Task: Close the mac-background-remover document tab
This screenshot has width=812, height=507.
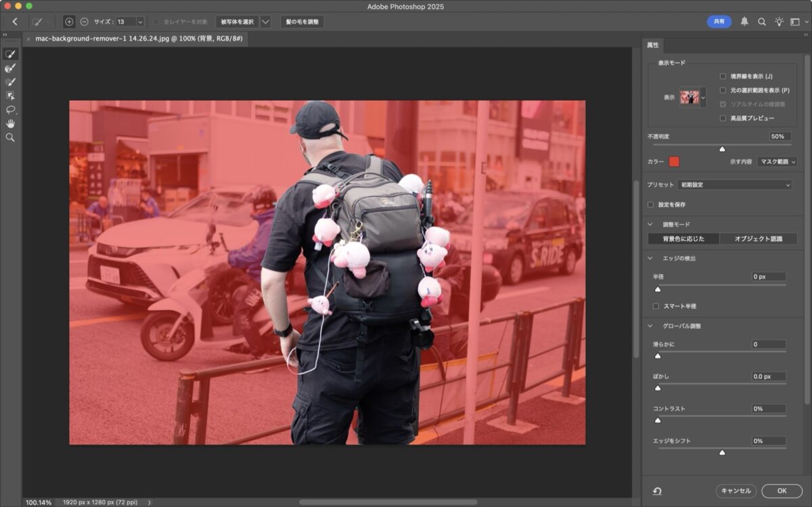Action: tap(28, 39)
